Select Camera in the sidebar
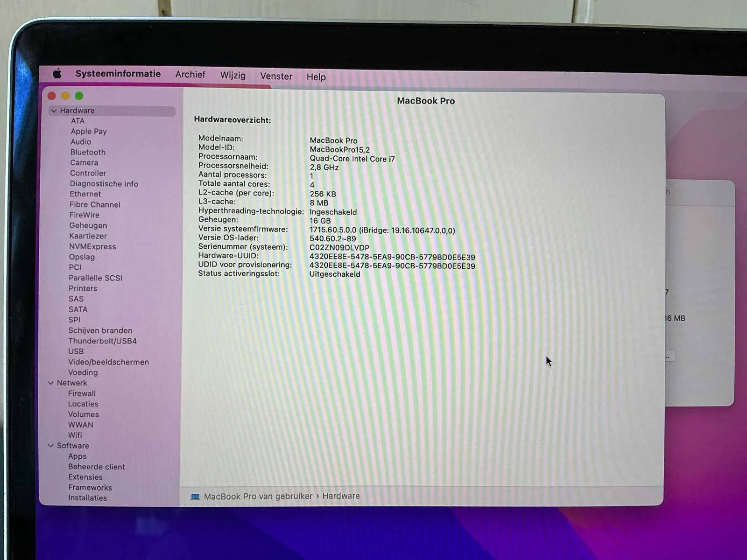747x560 pixels. (84, 163)
